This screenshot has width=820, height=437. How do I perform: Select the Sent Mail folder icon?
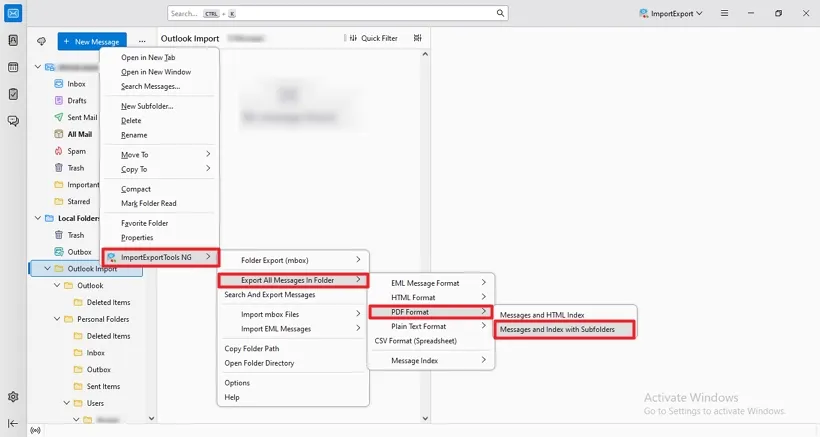point(59,117)
